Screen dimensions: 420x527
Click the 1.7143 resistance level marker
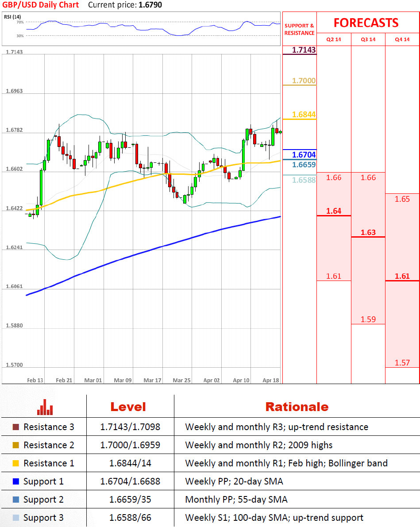[x=304, y=50]
